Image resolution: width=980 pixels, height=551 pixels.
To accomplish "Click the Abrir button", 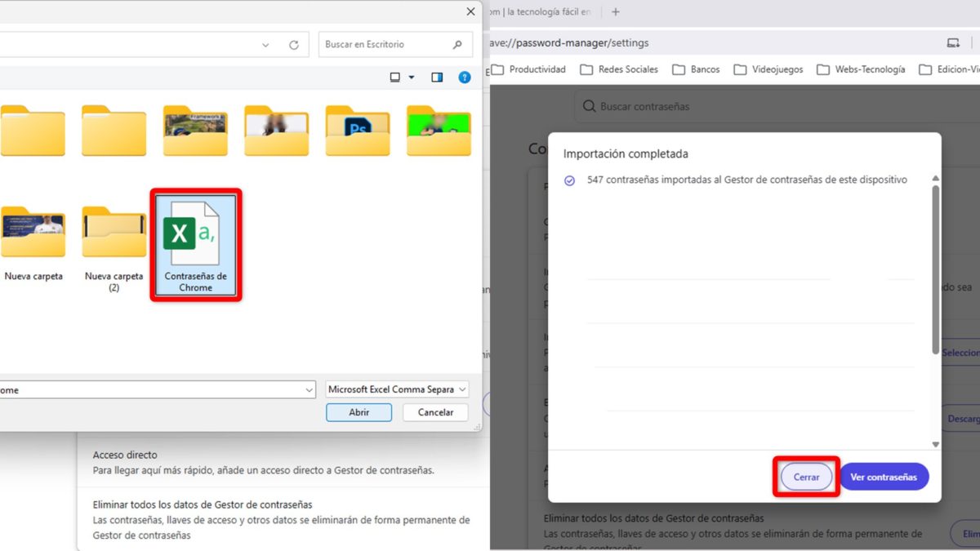I will coord(359,412).
